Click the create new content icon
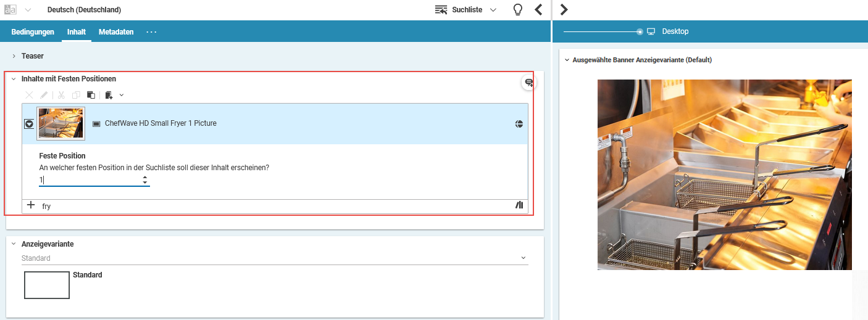This screenshot has height=320, width=868. click(x=109, y=95)
